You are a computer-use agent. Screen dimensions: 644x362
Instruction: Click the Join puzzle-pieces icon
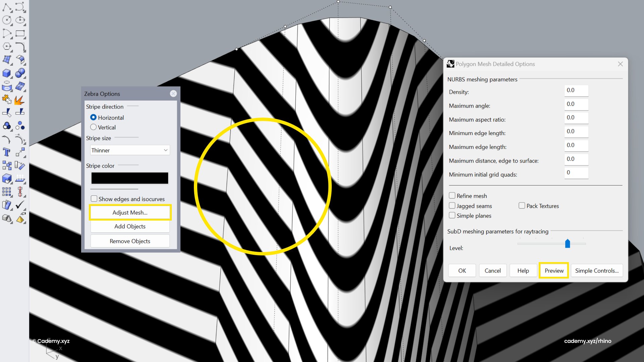[7, 100]
